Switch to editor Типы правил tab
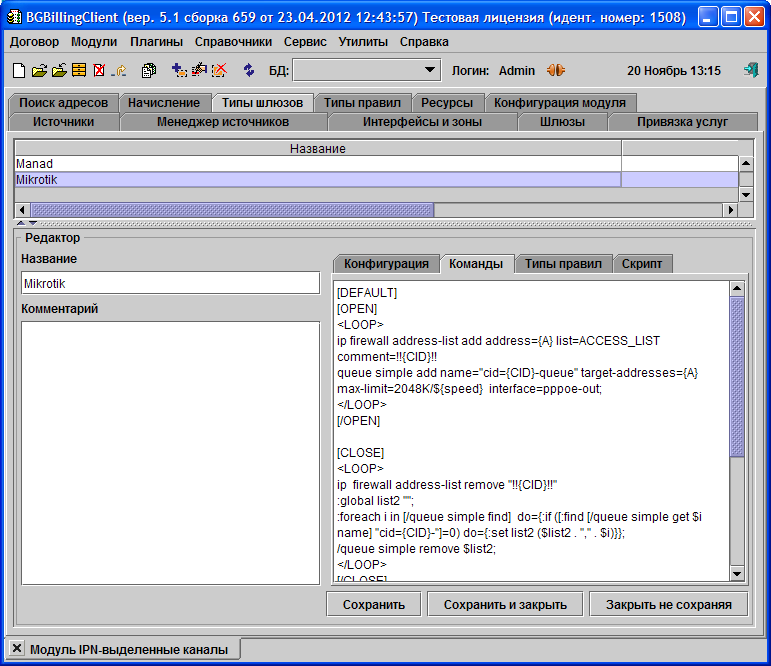This screenshot has width=771, height=666. [563, 264]
